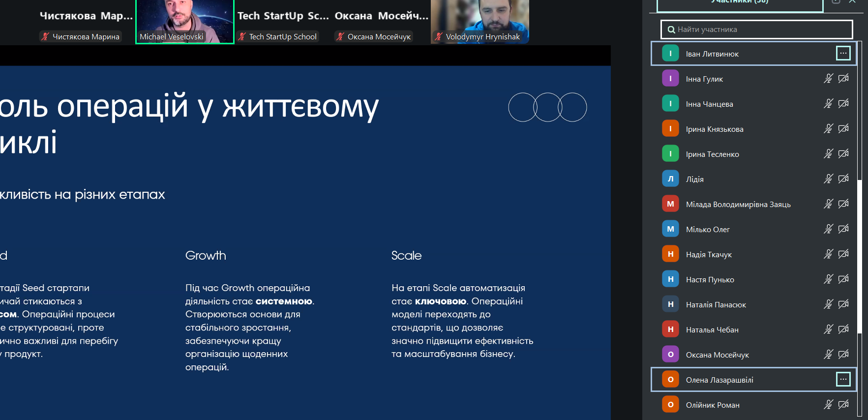Screen dimensions: 868x420
Task: Click the muted microphone icon for Інна Гулик
Action: [828, 79]
